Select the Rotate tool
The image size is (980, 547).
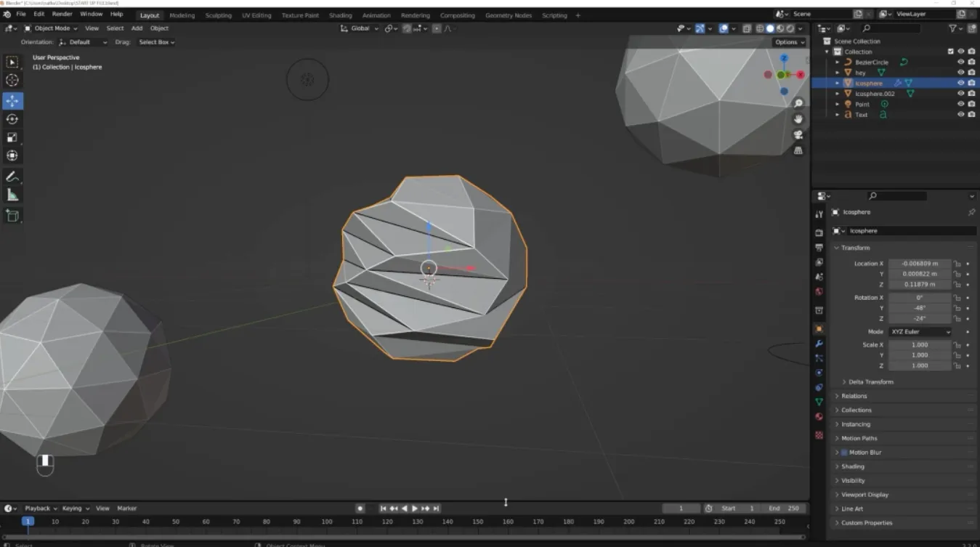(12, 119)
